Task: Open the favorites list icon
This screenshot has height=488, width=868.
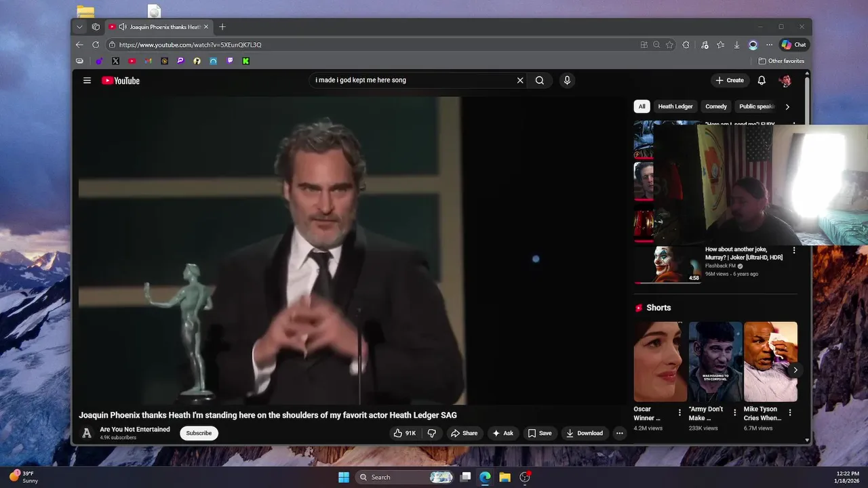Action: (721, 45)
